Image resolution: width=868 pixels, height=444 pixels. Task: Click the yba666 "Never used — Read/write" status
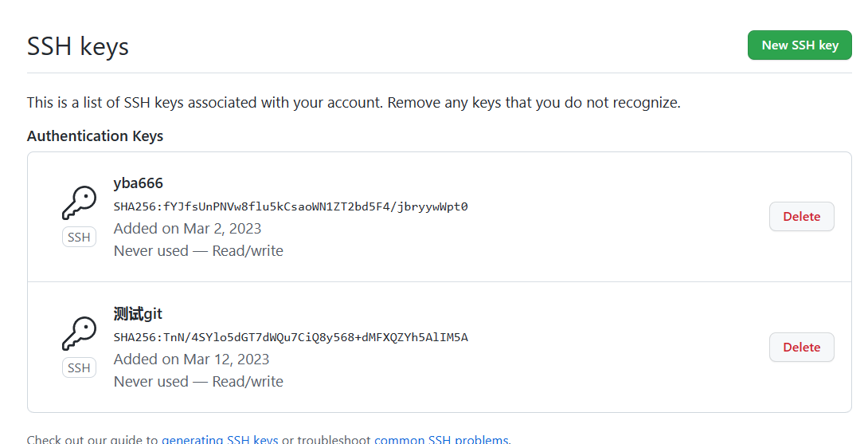pos(198,251)
